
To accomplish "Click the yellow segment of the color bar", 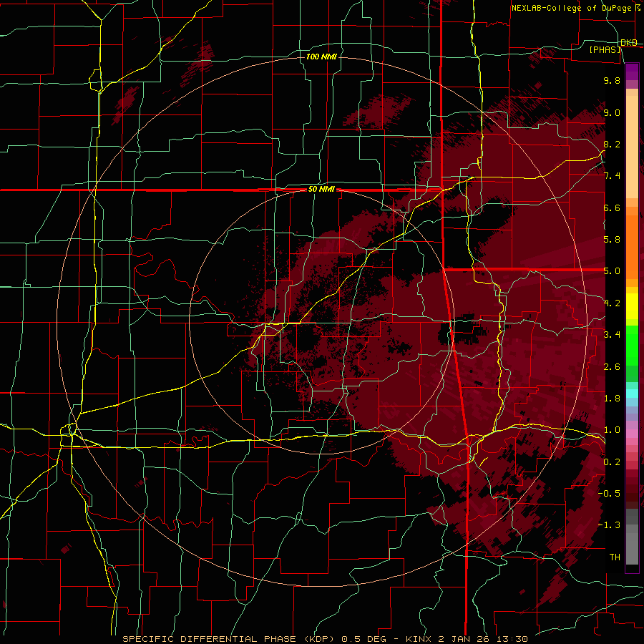I will (x=632, y=306).
